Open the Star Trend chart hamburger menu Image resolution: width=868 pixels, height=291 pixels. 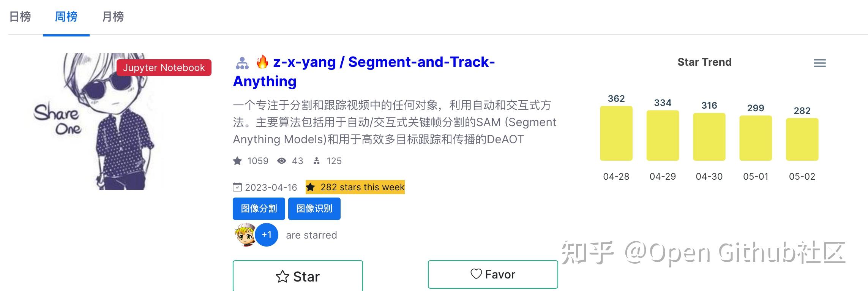(x=819, y=63)
